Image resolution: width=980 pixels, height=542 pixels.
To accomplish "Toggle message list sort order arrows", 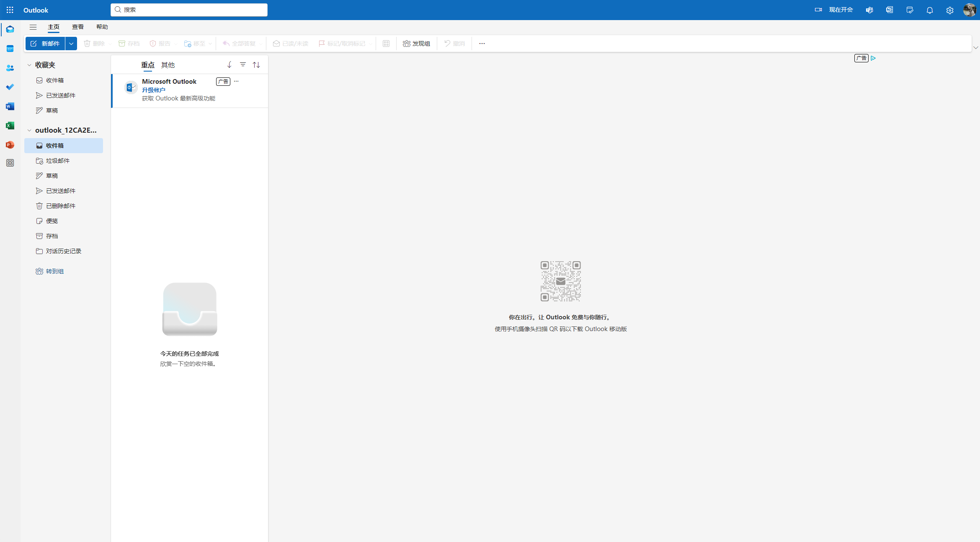I will coord(256,65).
